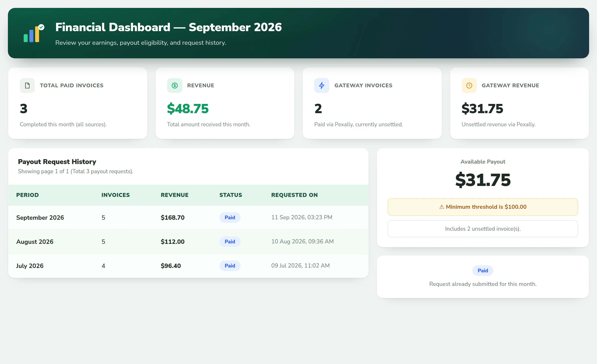Click the REVENUE column header in table
The image size is (597, 364).
(174, 195)
